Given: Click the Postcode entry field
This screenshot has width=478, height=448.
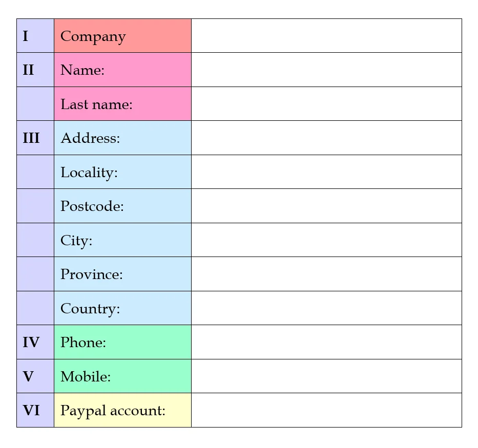Looking at the screenshot, I should (326, 206).
